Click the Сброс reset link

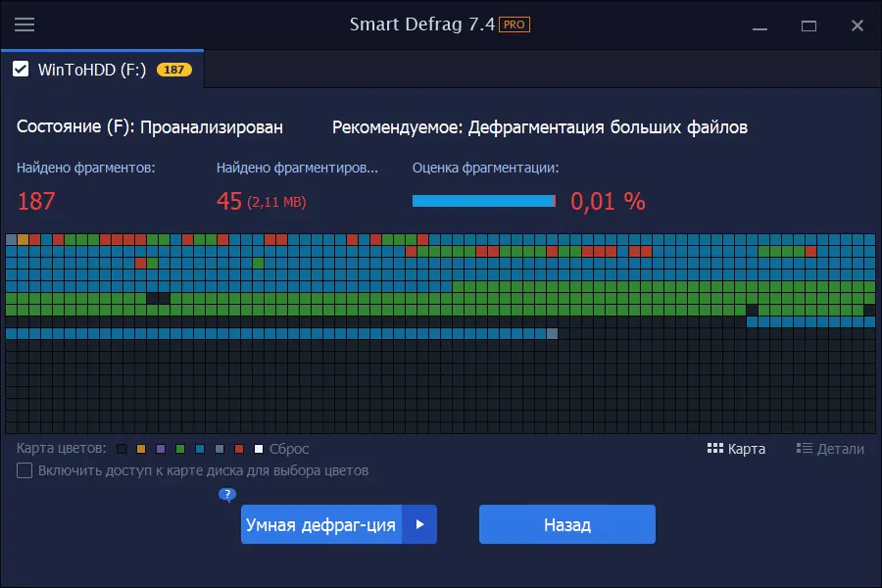click(x=289, y=449)
